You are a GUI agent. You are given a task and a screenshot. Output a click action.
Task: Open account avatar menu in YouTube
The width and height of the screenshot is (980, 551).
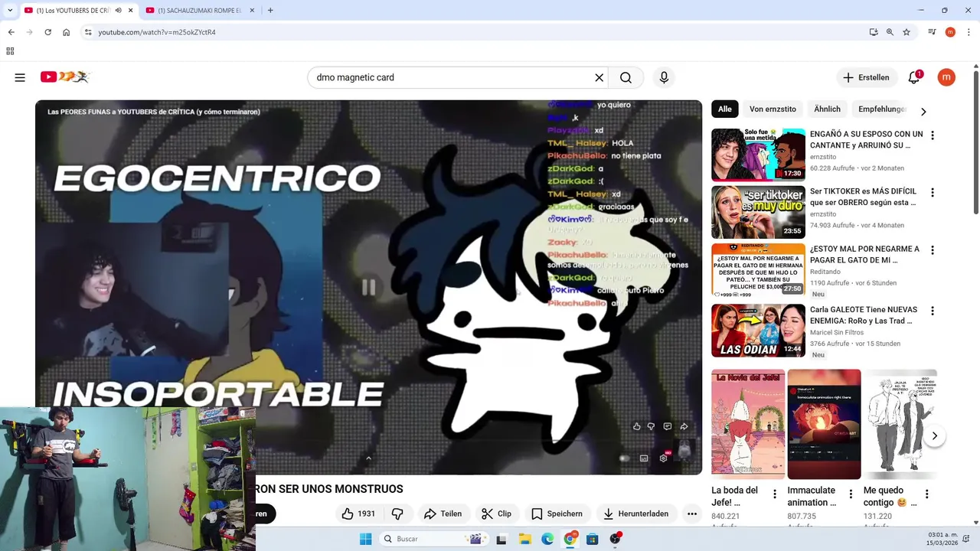click(946, 77)
